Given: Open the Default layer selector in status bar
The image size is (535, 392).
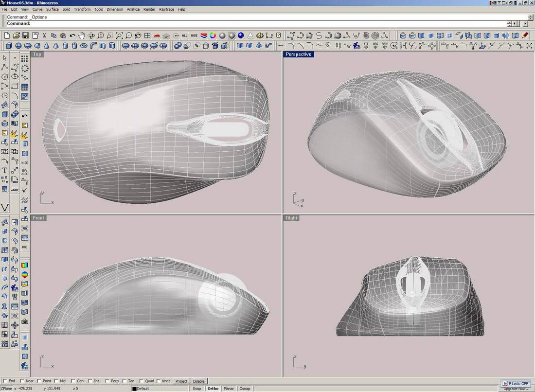Looking at the screenshot, I should tap(143, 389).
